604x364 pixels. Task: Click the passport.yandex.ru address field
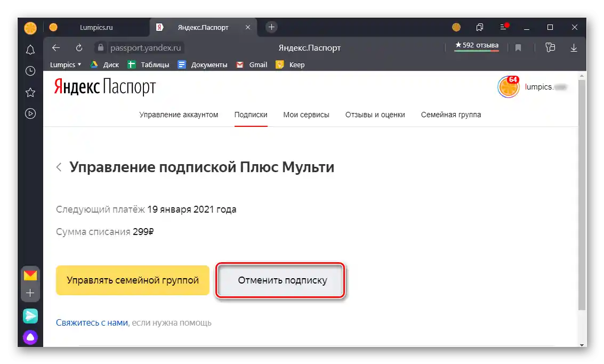pyautogui.click(x=145, y=48)
